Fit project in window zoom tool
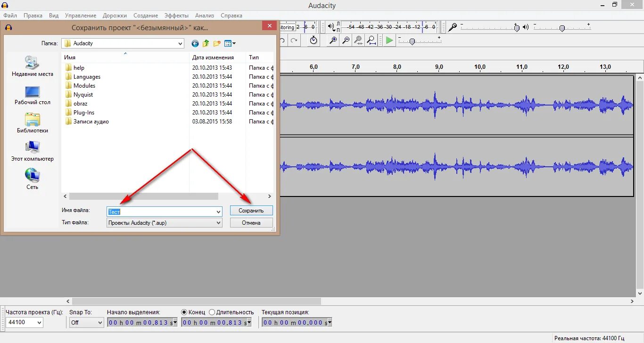 tap(371, 41)
